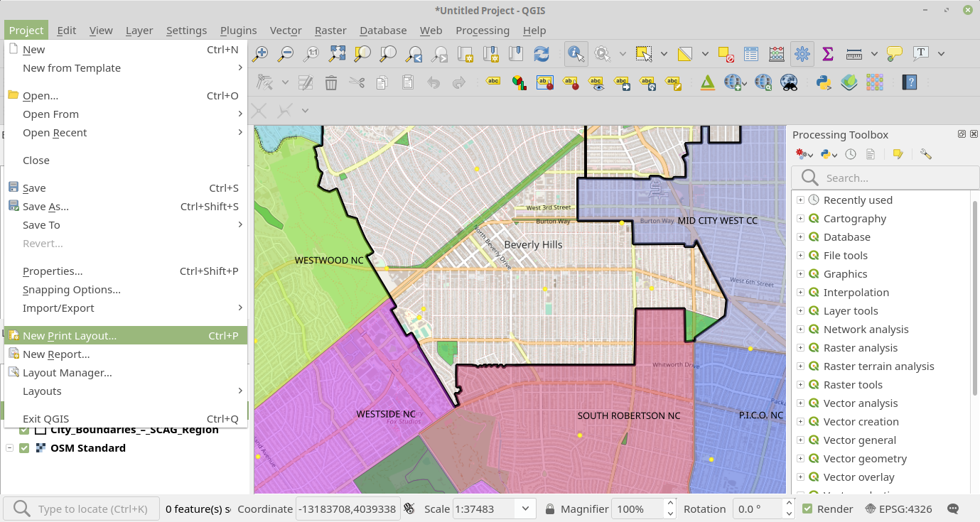The width and height of the screenshot is (980, 522).
Task: Click Raster terrain analysis tree item
Action: tap(878, 366)
